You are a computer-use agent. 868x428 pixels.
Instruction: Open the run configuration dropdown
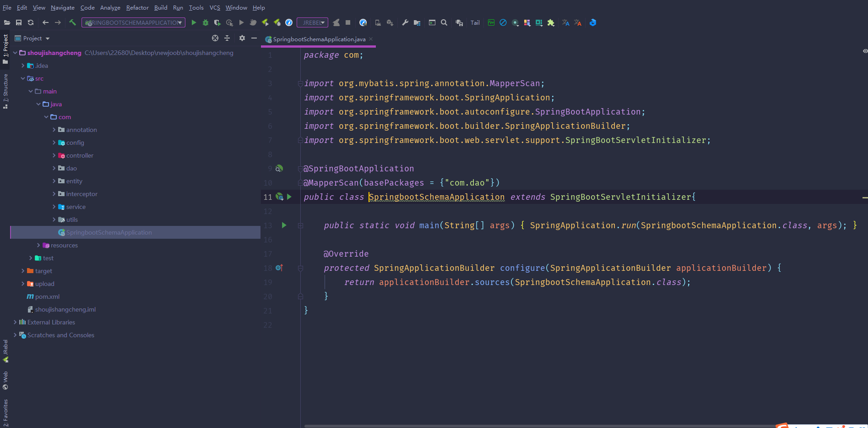click(133, 22)
